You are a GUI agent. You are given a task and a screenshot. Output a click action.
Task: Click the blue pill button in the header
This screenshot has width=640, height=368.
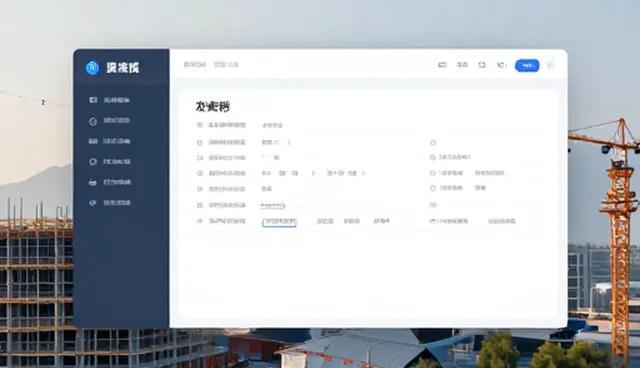pos(527,65)
